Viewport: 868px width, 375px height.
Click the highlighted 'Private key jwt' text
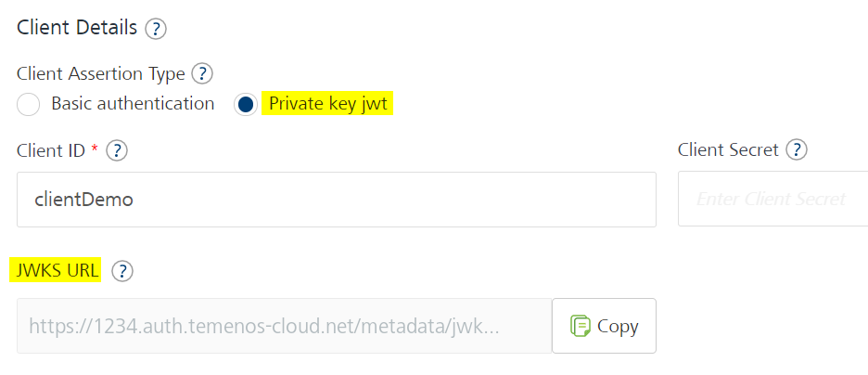coord(327,104)
